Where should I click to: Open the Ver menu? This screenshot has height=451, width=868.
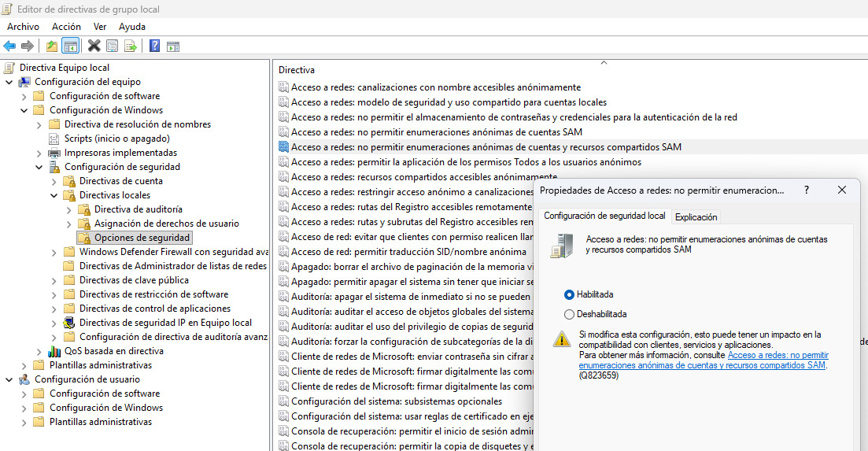coord(100,27)
